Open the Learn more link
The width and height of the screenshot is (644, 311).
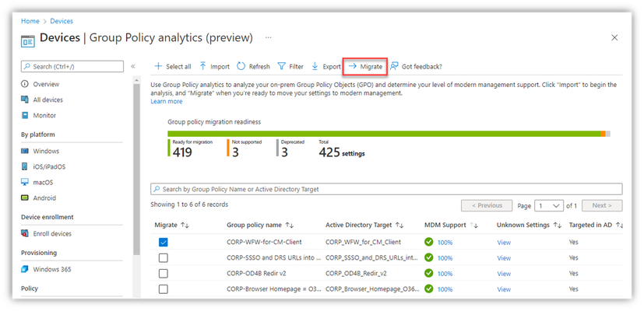click(167, 101)
